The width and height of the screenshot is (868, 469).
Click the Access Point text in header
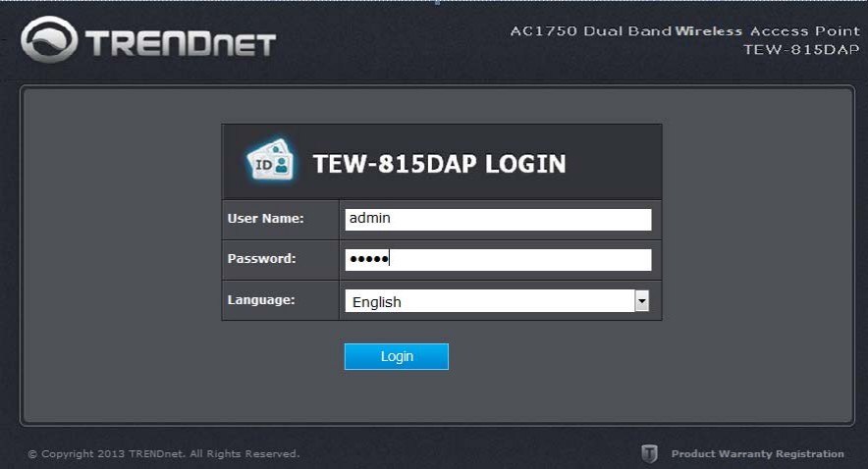pyautogui.click(x=805, y=31)
